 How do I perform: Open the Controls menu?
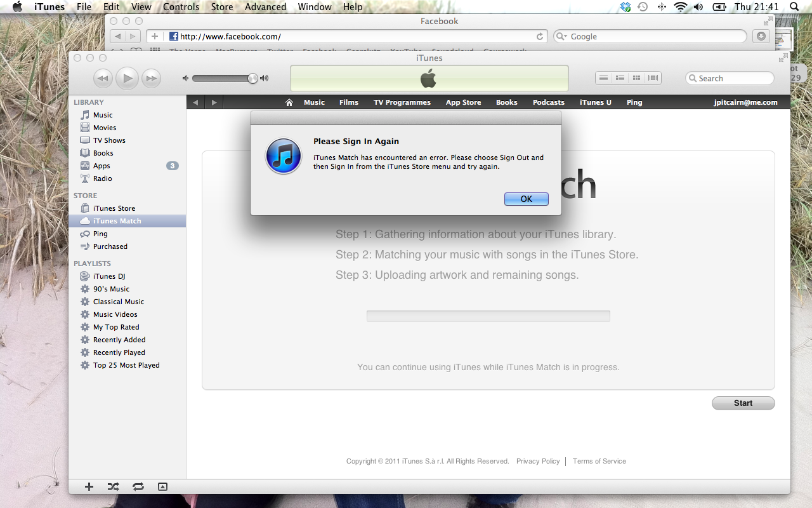click(x=181, y=7)
